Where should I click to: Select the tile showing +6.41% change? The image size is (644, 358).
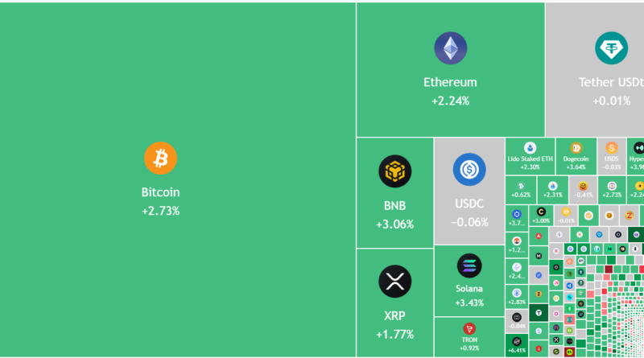[x=516, y=346]
